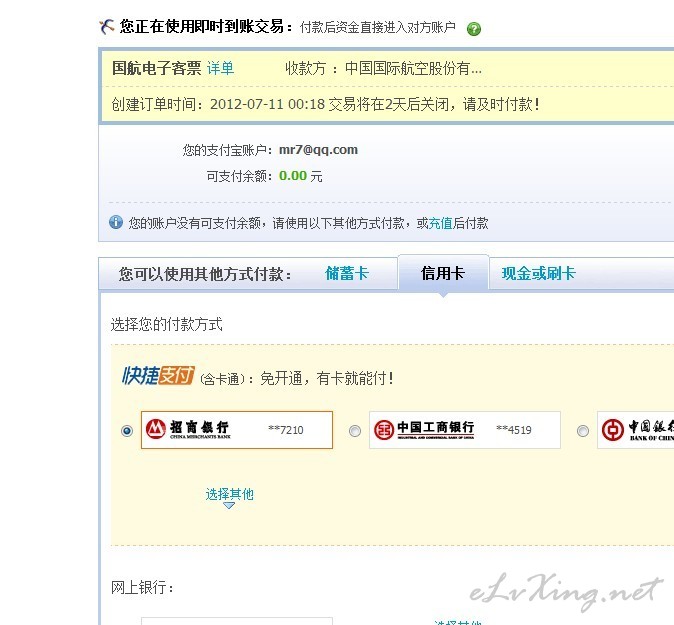The height and width of the screenshot is (625, 674).
Task: Click the 充值 recharge link
Action: 441,223
